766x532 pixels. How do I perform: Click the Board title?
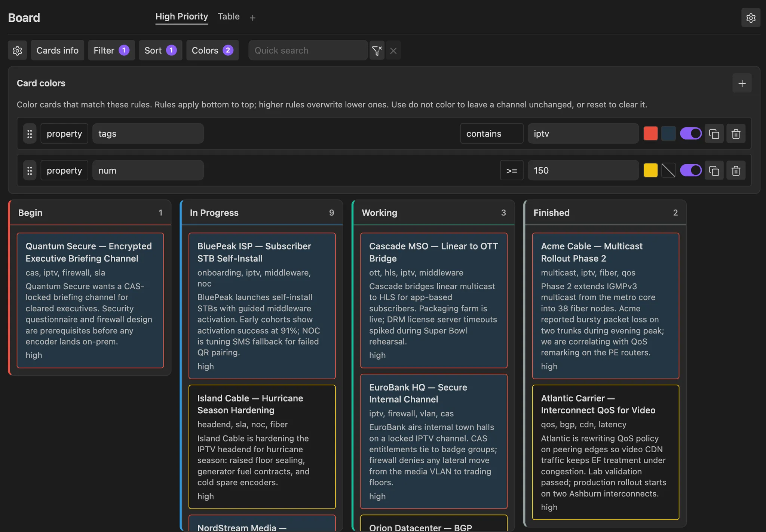pos(24,18)
